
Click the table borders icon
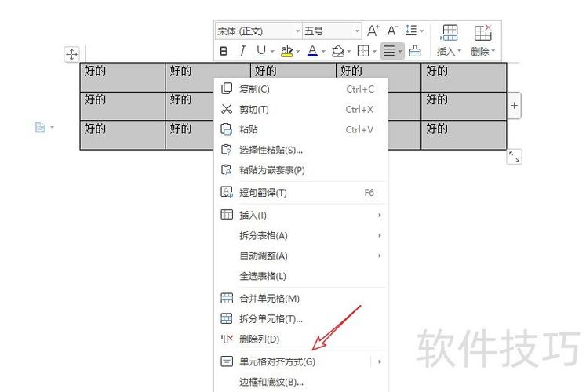click(363, 51)
